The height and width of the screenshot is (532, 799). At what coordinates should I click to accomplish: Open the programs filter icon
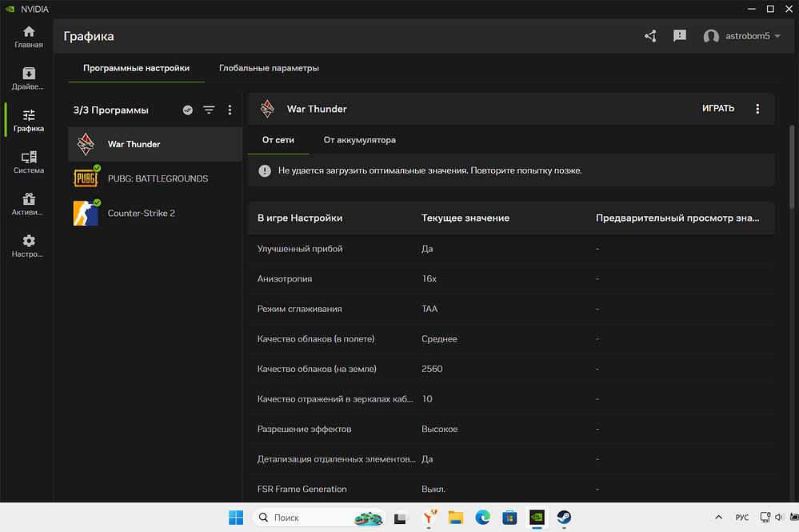point(209,110)
